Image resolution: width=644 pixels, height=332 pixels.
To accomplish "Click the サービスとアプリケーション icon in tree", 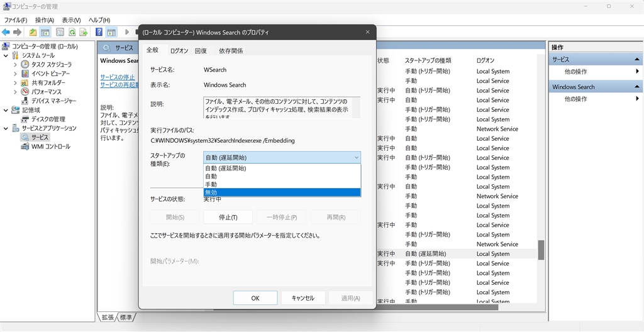I will click(x=16, y=128).
